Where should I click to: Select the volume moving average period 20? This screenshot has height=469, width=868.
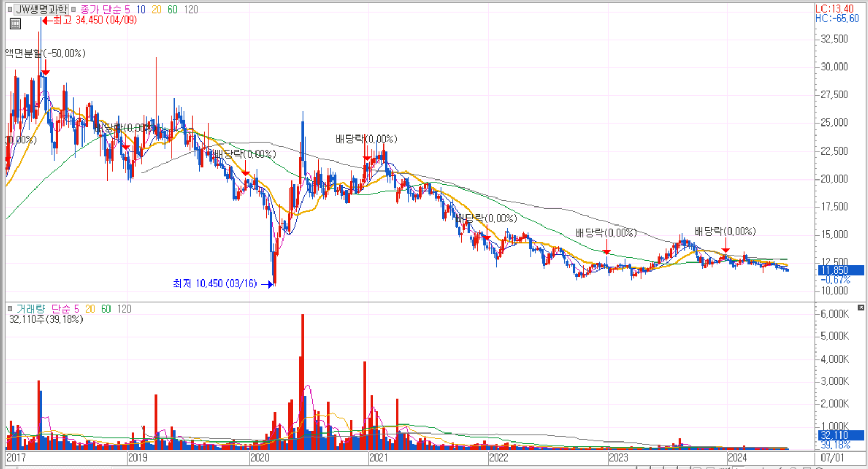(x=90, y=309)
